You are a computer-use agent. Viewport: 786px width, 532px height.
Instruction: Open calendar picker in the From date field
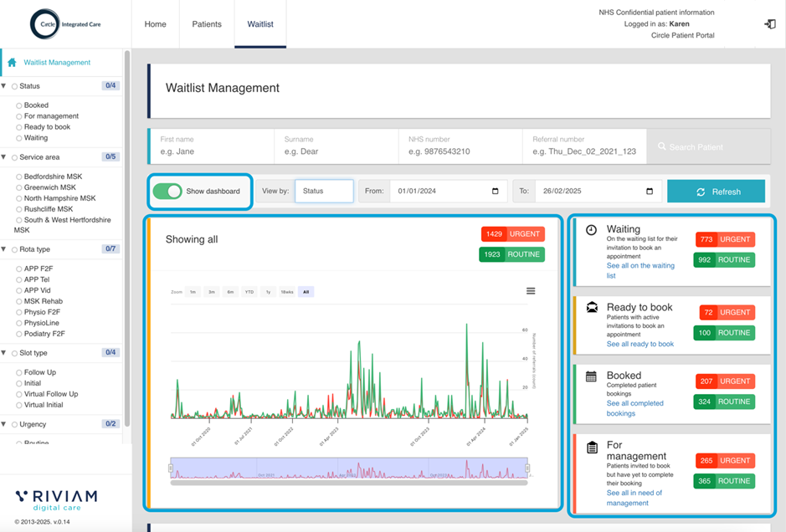495,192
